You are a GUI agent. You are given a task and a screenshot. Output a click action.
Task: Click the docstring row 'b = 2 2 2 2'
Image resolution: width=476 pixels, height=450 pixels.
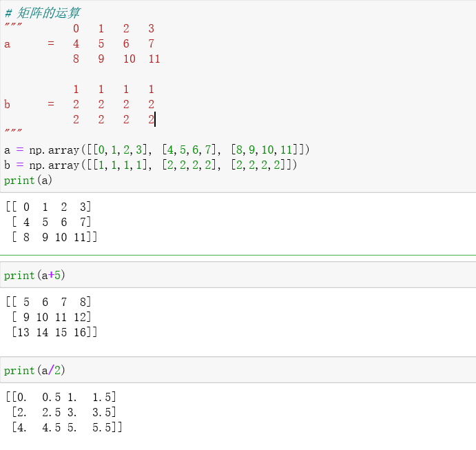79,104
